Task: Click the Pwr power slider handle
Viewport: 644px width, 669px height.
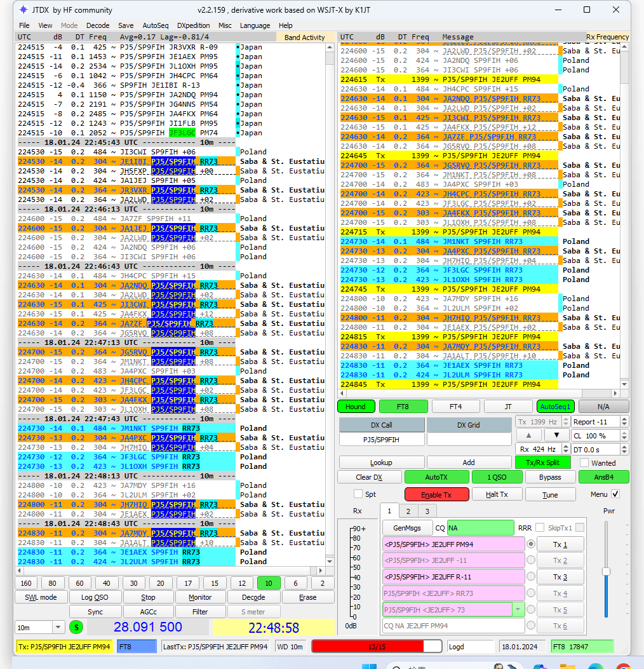Action: pos(606,572)
